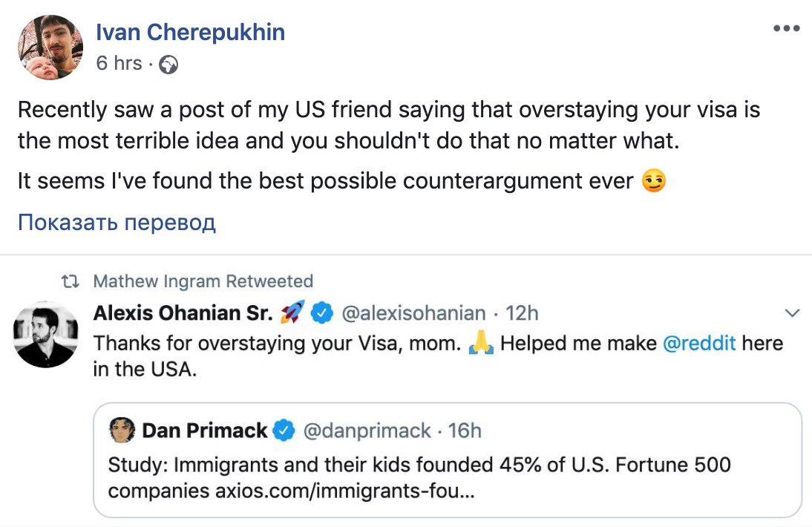812x527 pixels.
Task: Click Dan Primack's small avatar
Action: (121, 431)
